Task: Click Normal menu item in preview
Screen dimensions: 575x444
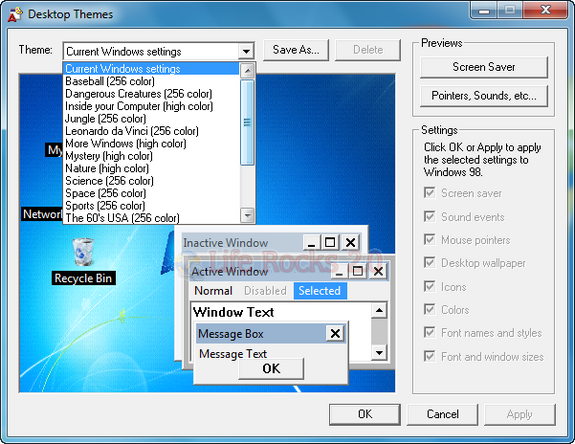Action: point(213,291)
